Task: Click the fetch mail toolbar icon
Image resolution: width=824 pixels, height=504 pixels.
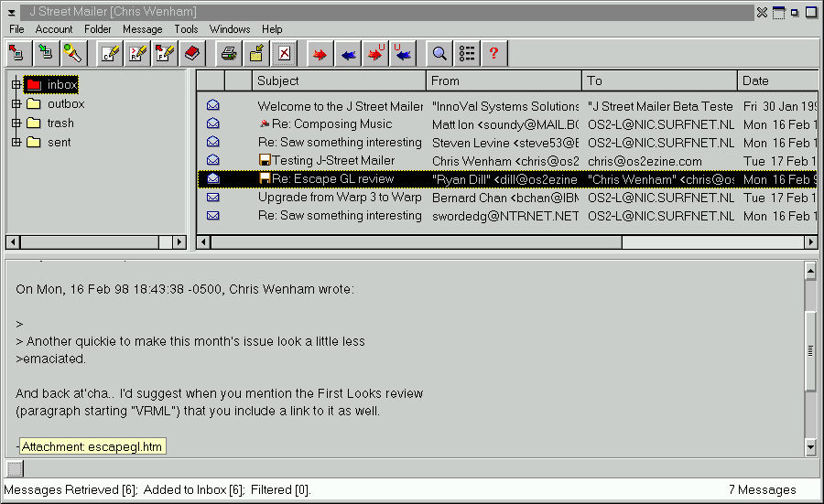Action: tap(45, 54)
